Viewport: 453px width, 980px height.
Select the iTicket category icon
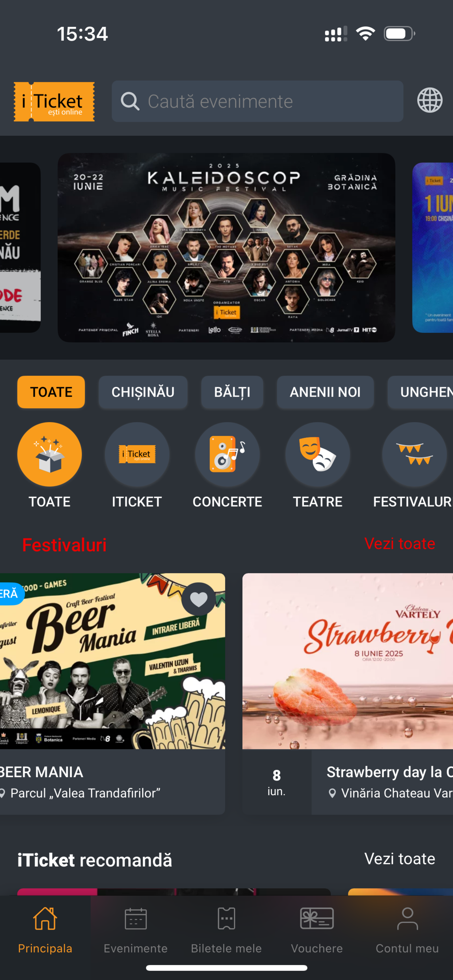137,454
